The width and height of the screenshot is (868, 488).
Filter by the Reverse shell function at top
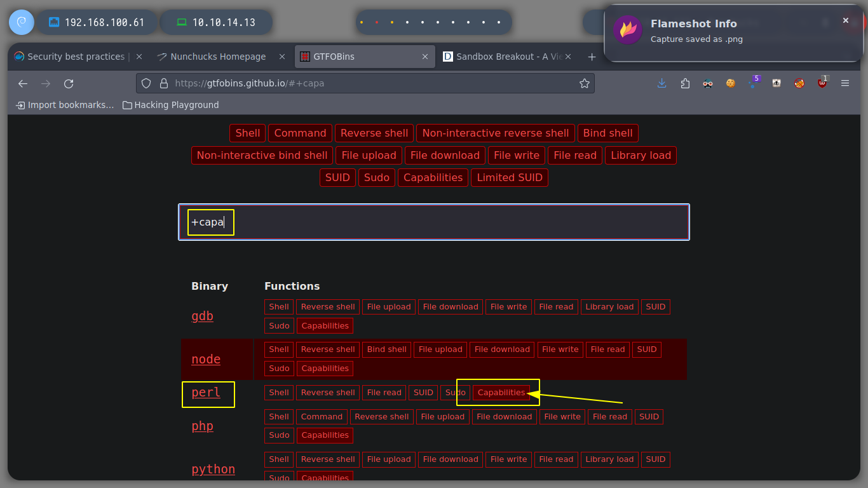[374, 133]
